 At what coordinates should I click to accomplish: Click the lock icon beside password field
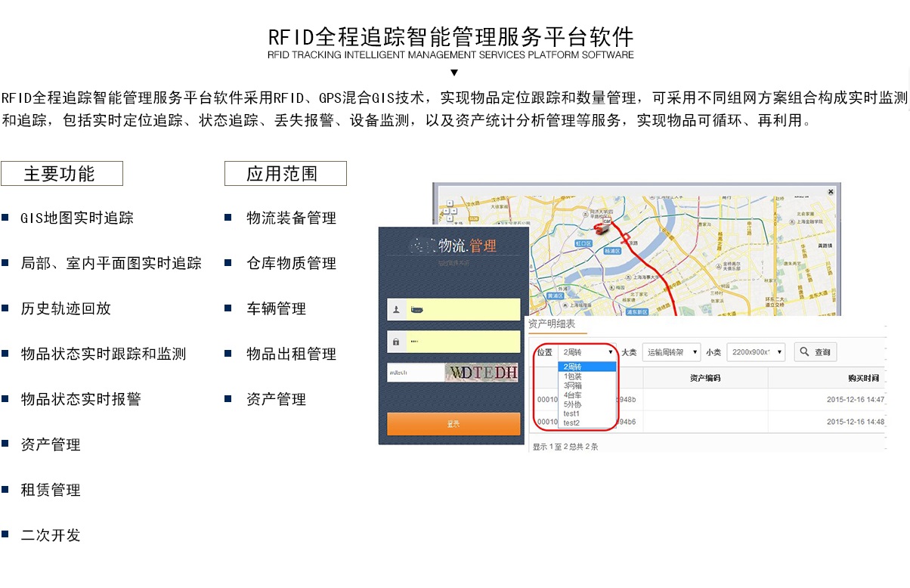point(397,342)
